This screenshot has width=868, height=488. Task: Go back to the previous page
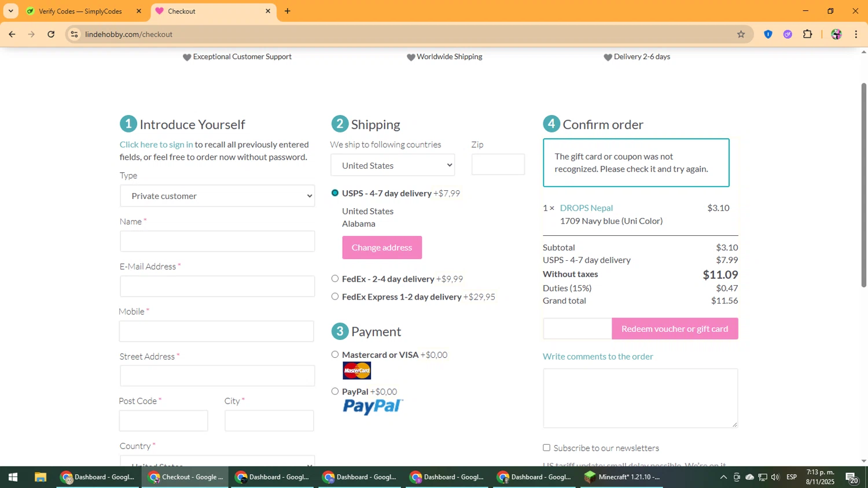click(12, 34)
